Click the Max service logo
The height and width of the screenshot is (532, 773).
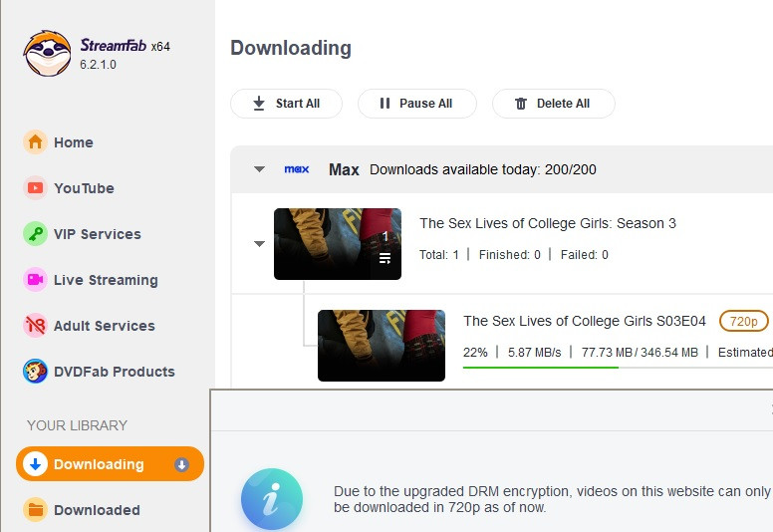(x=296, y=169)
